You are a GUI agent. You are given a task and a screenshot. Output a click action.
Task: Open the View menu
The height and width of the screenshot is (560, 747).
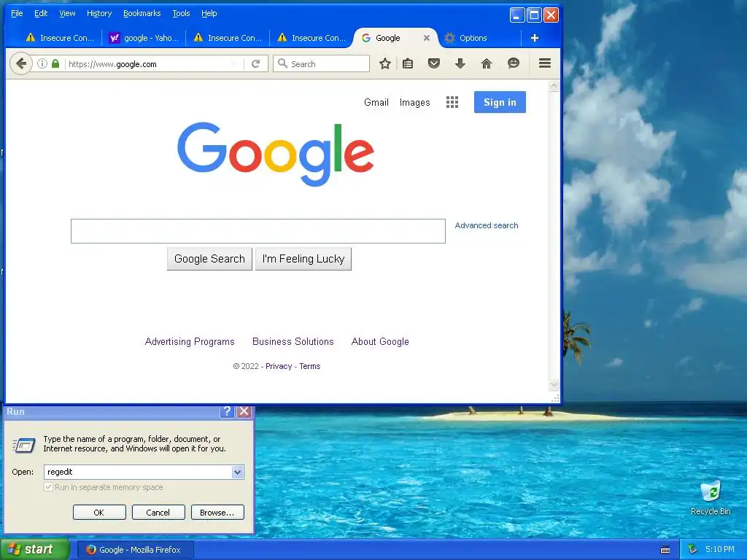67,13
